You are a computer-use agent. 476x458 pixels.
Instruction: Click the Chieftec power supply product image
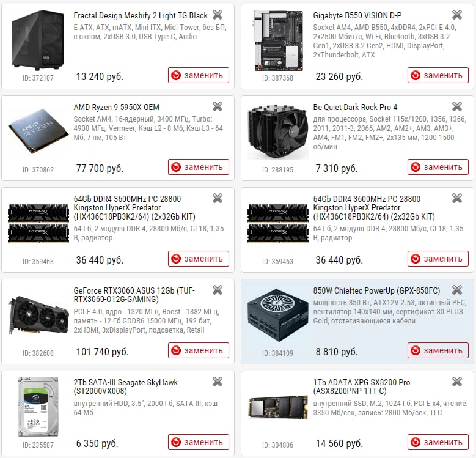click(278, 315)
